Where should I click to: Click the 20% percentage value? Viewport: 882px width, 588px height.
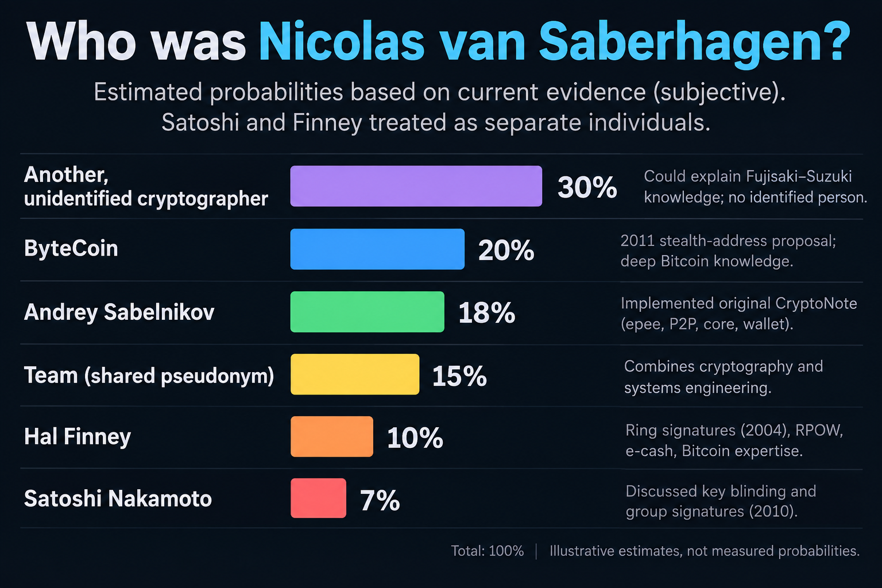click(506, 250)
